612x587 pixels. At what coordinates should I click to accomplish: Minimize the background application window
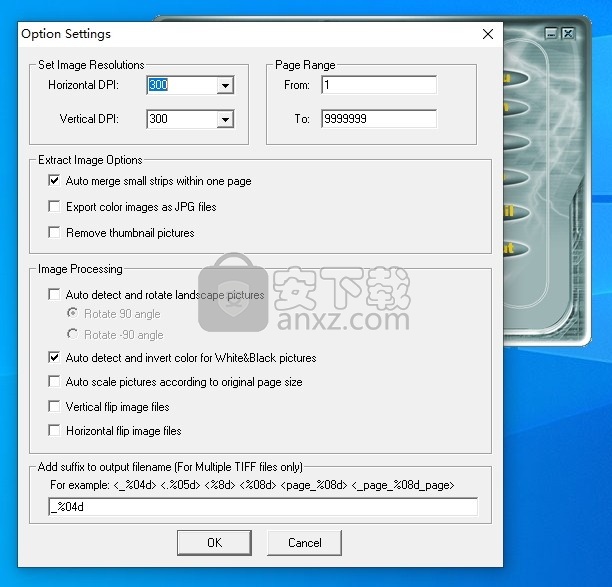pos(551,33)
